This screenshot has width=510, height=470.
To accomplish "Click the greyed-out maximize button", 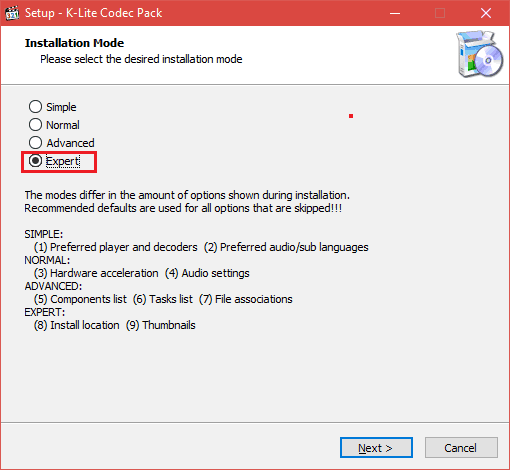I will click(x=440, y=13).
